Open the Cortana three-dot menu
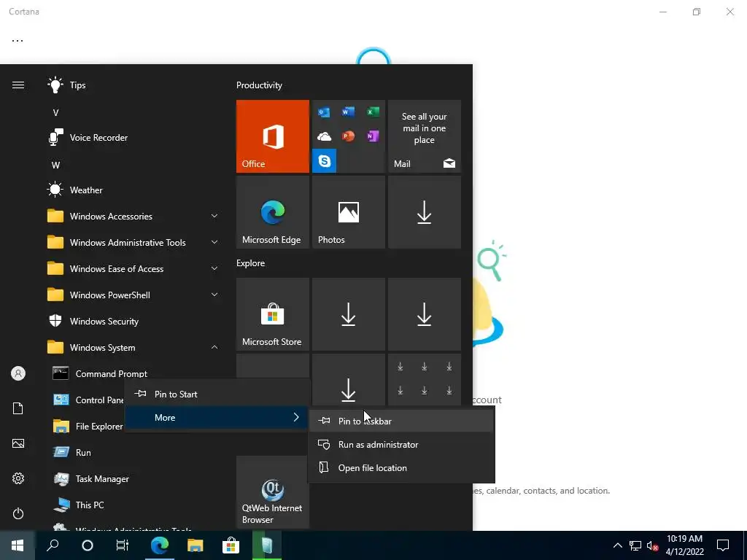Image resolution: width=747 pixels, height=560 pixels. 18,41
